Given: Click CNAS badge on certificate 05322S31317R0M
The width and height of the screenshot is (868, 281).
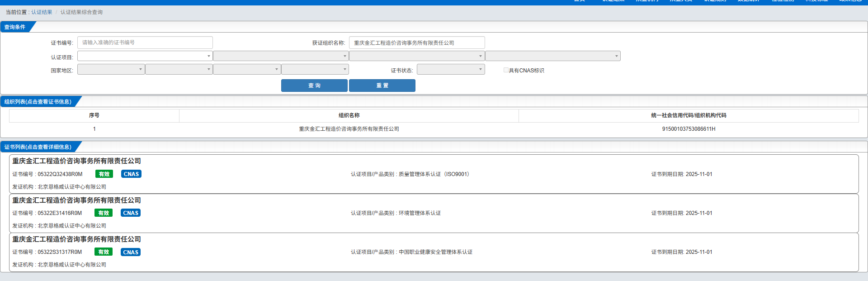Looking at the screenshot, I should click(x=131, y=252).
